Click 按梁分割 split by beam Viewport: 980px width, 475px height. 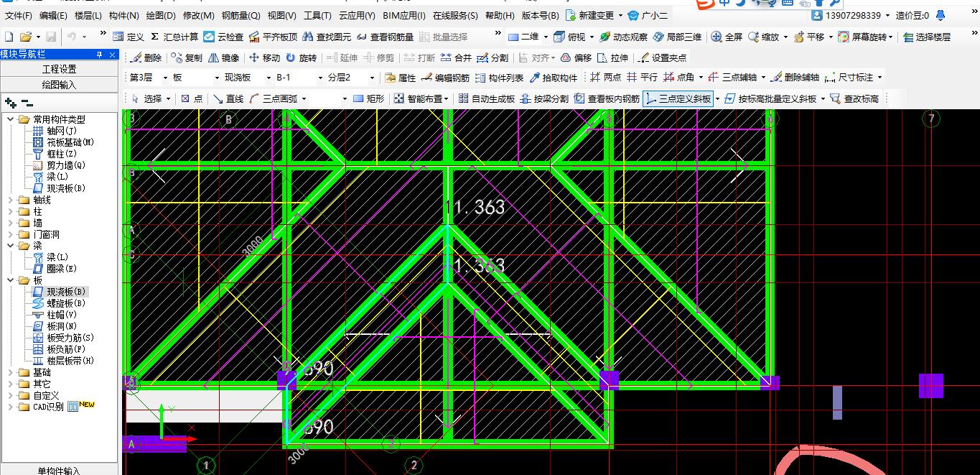[x=544, y=99]
